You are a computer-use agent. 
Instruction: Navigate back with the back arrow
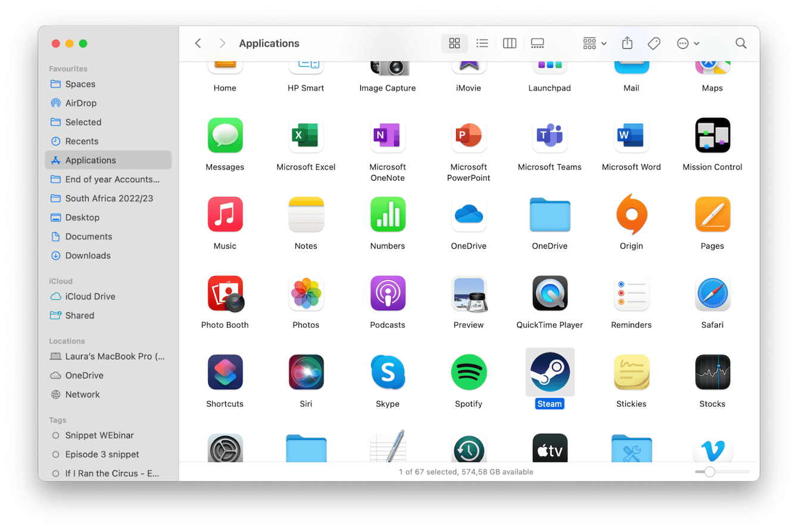[x=198, y=43]
